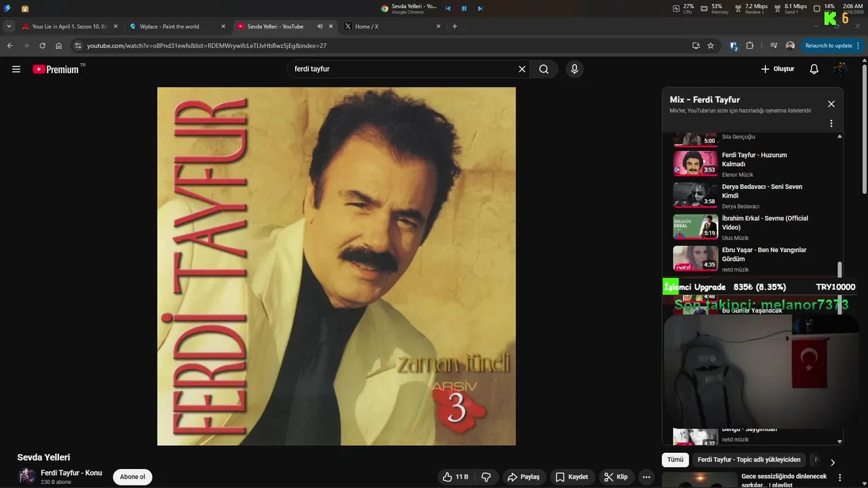Open the tab search dropdown

pos(9,26)
